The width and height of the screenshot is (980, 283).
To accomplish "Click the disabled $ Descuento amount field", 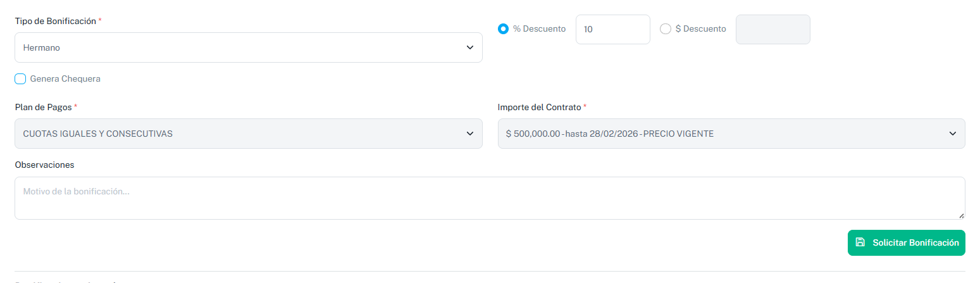I will [x=773, y=30].
